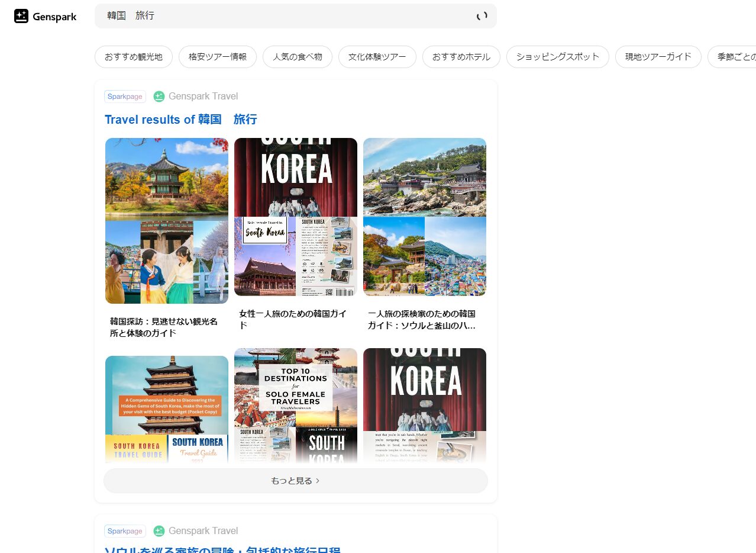This screenshot has width=756, height=553.
Task: Choose the 文化体験ツアー chip
Action: pos(377,57)
